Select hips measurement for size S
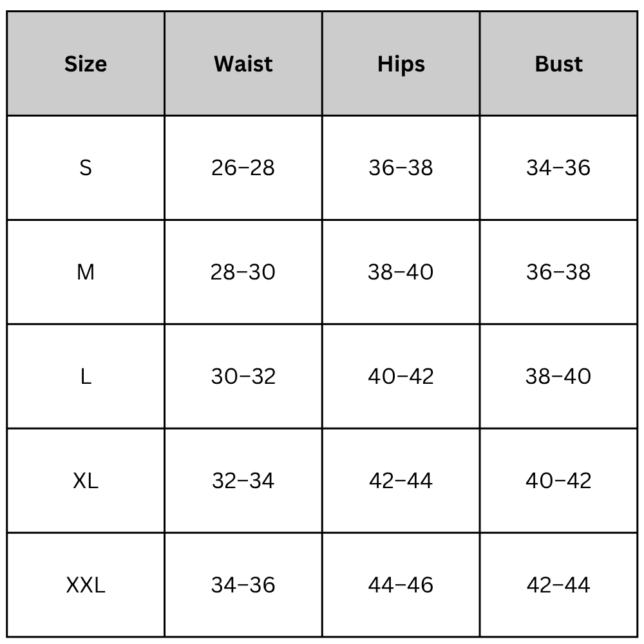The width and height of the screenshot is (644, 644). click(x=401, y=168)
